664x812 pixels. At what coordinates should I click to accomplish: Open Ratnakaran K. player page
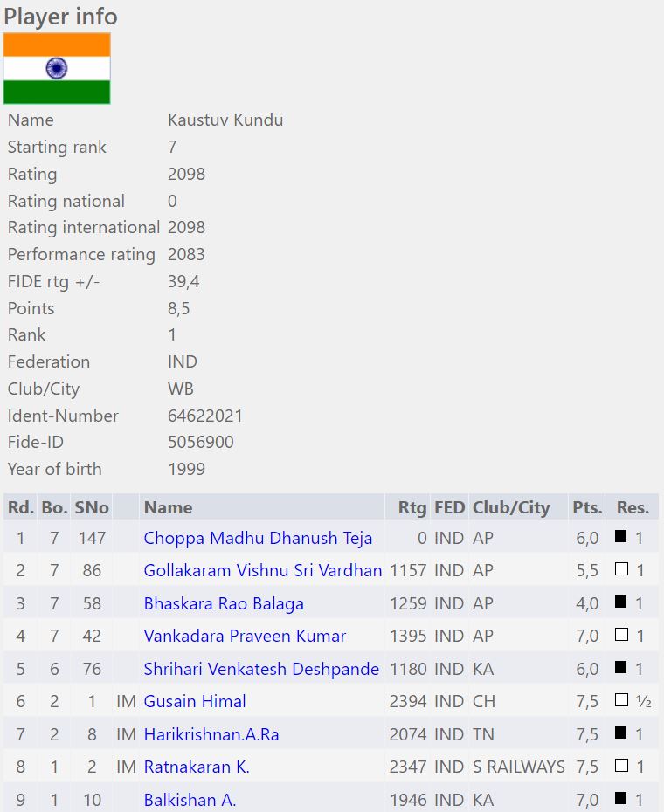coord(197,767)
